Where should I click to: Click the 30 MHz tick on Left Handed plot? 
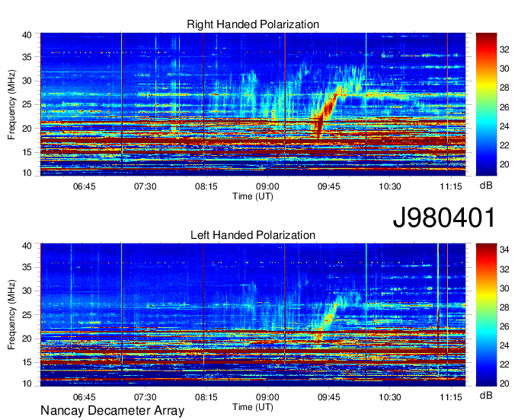tap(27, 291)
